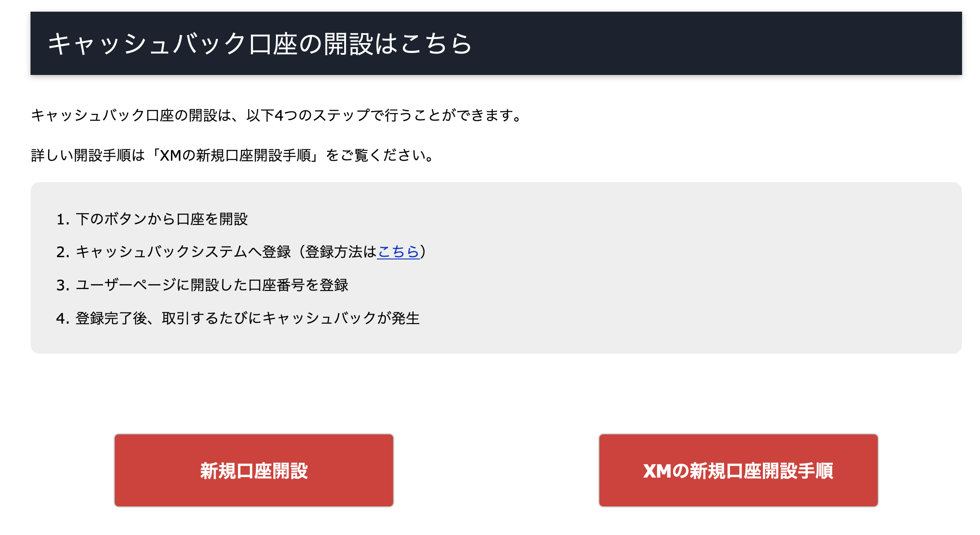Click the list number "4." marker
This screenshot has width=980, height=535.
(x=63, y=319)
